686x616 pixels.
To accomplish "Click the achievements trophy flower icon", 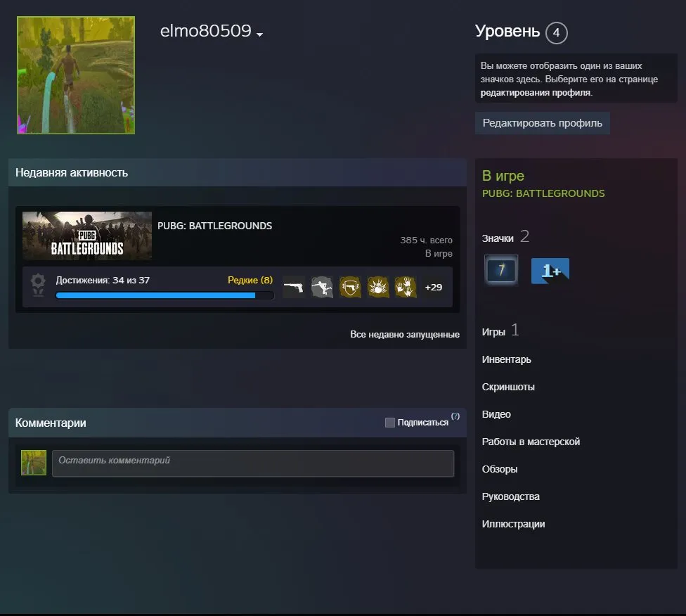I will tap(38, 285).
